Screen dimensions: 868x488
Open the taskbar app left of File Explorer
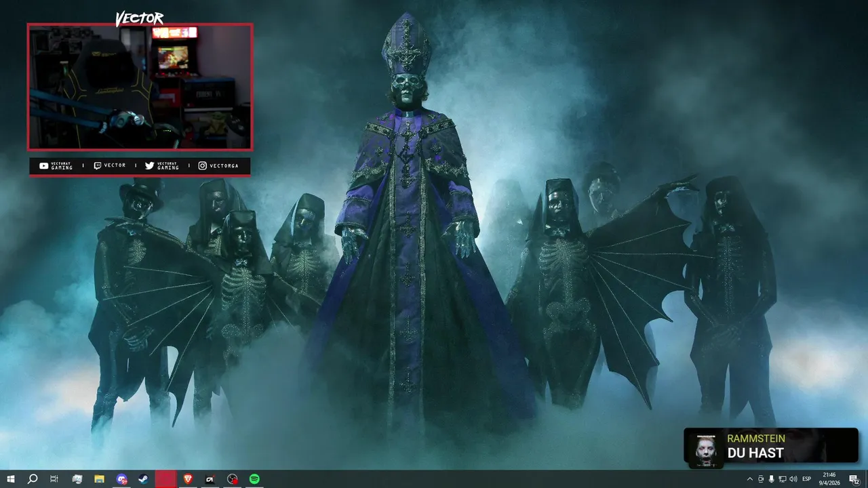[x=77, y=479]
